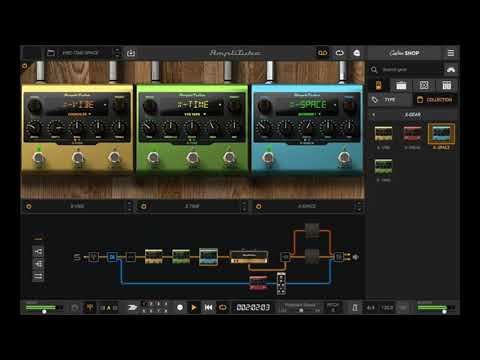Toggle X-TIME right footswitch
This screenshot has height=360, width=480.
(x=229, y=158)
